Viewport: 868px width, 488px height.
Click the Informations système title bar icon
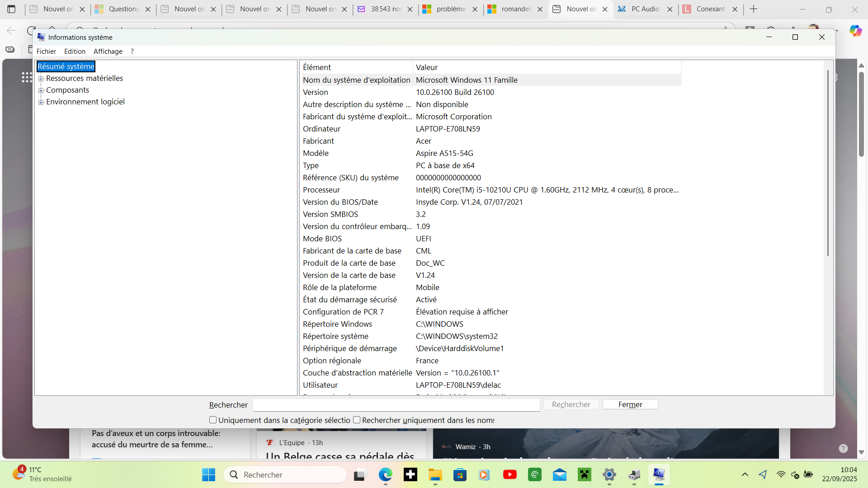(41, 37)
